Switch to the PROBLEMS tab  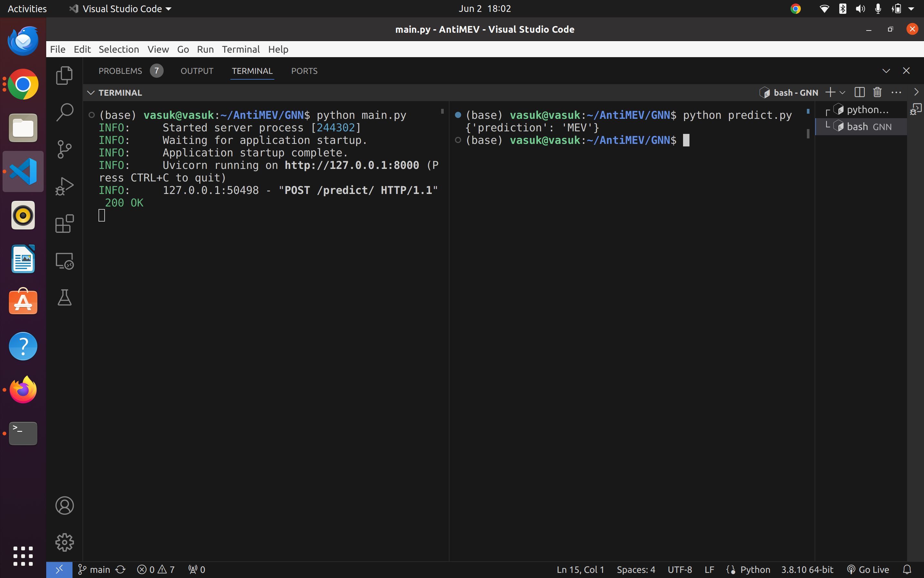coord(120,71)
